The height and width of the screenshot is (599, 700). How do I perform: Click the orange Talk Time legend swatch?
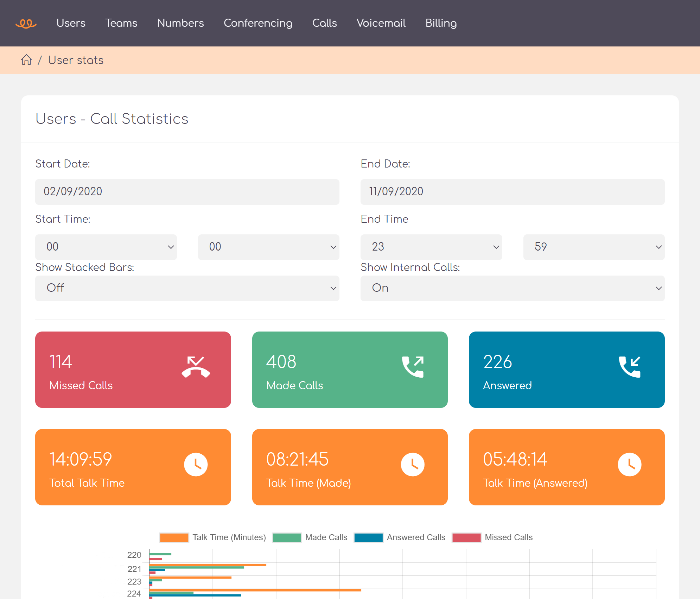click(174, 537)
